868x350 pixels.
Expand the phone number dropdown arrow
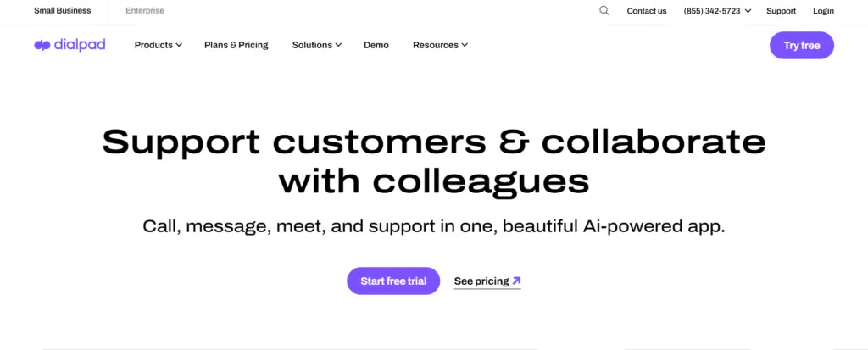(748, 11)
